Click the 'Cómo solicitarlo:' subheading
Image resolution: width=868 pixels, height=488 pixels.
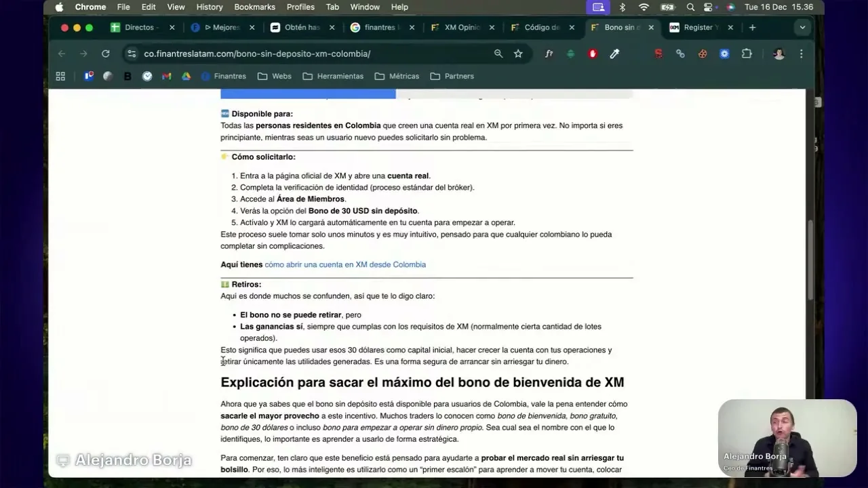pyautogui.click(x=263, y=157)
